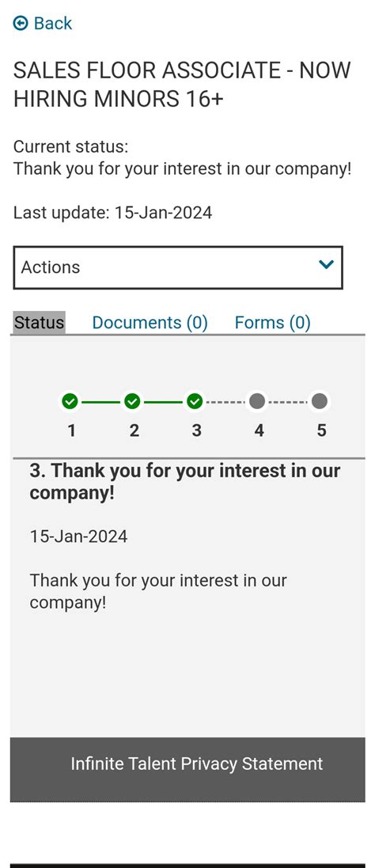Viewport: 375px width, 868px height.
Task: Click the number 1 label under progress tracker
Action: click(x=71, y=430)
